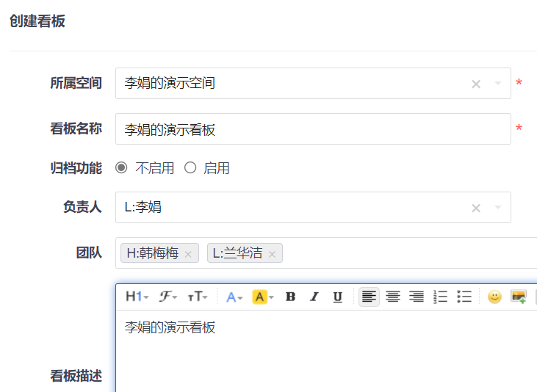This screenshot has height=392, width=537.
Task: Open the emoji picker
Action: click(494, 297)
